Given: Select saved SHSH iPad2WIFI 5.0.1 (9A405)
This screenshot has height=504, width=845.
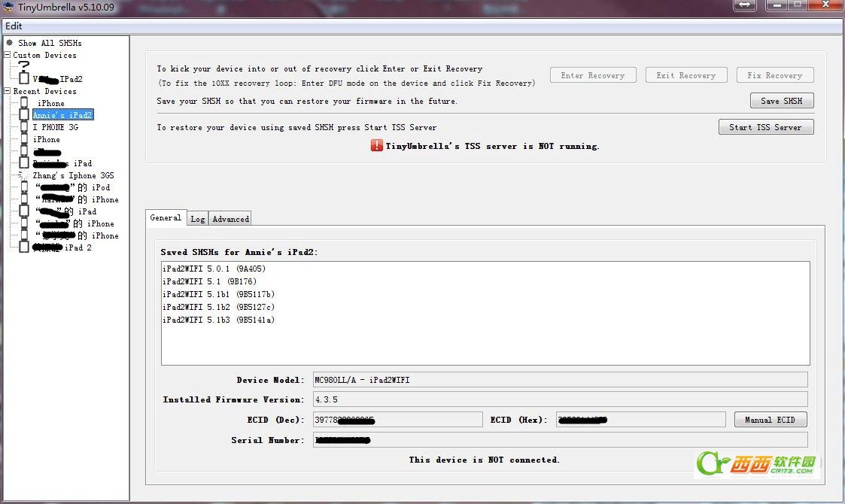Looking at the screenshot, I should (214, 269).
